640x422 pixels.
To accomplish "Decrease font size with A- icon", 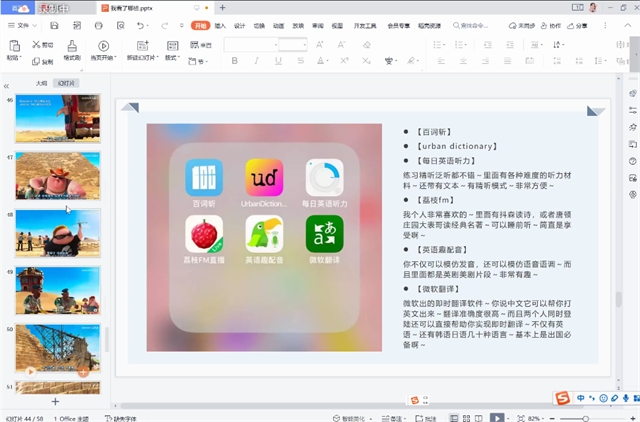I will (x=341, y=44).
